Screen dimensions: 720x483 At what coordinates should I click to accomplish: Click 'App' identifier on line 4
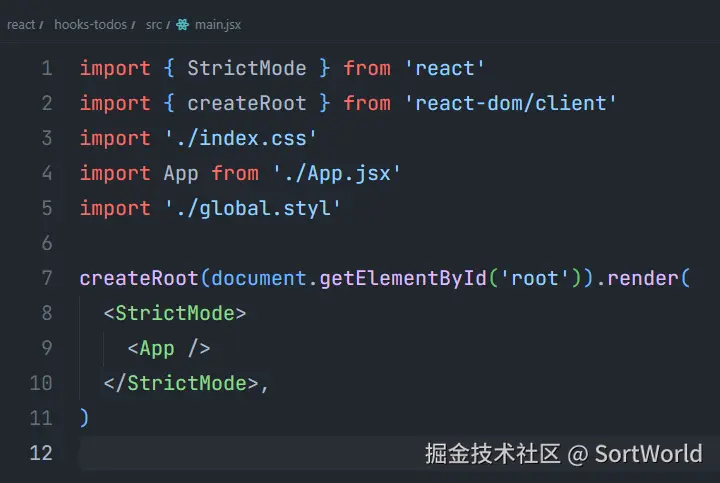pos(181,173)
